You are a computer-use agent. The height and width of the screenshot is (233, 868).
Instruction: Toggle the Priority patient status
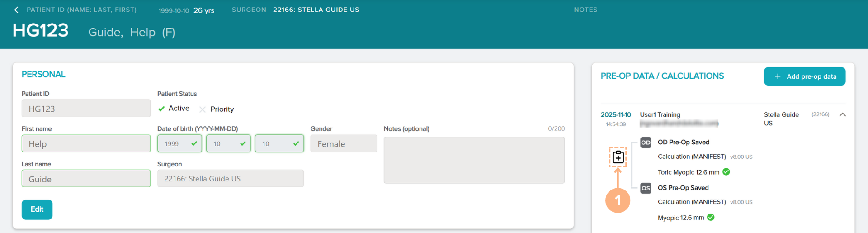(x=216, y=109)
